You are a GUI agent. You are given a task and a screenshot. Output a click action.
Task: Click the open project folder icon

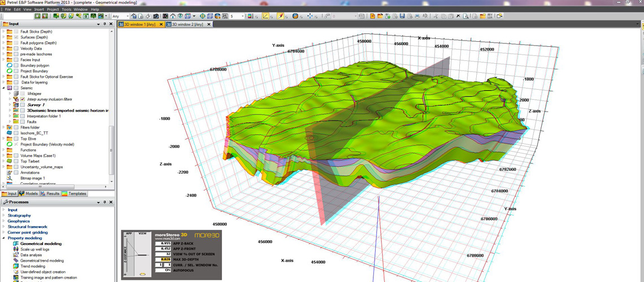[x=380, y=16]
